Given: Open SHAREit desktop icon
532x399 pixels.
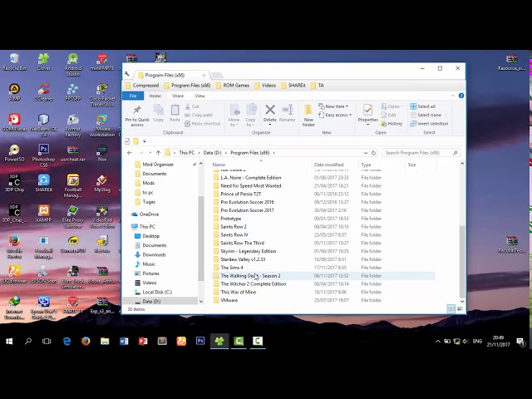Looking at the screenshot, I should coord(43,183).
